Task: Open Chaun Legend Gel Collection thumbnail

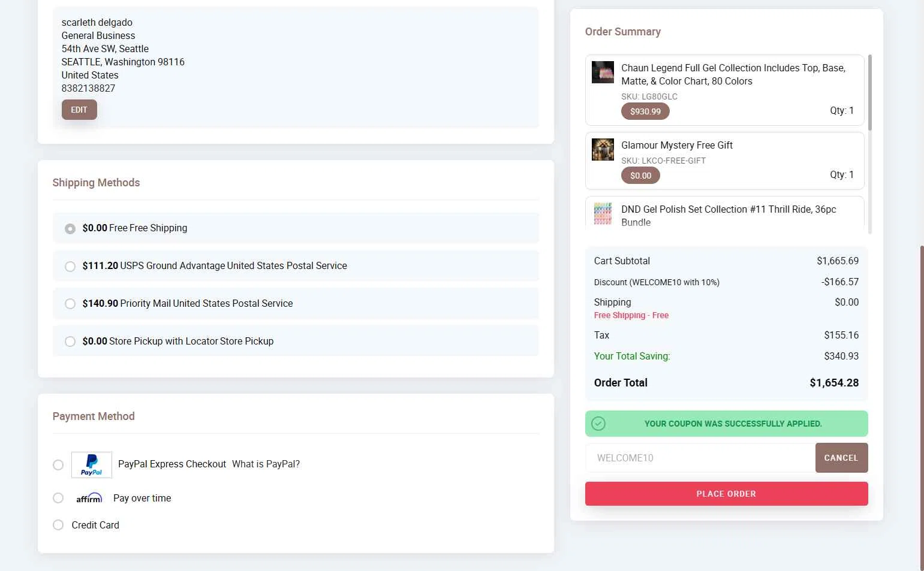Action: pos(603,72)
